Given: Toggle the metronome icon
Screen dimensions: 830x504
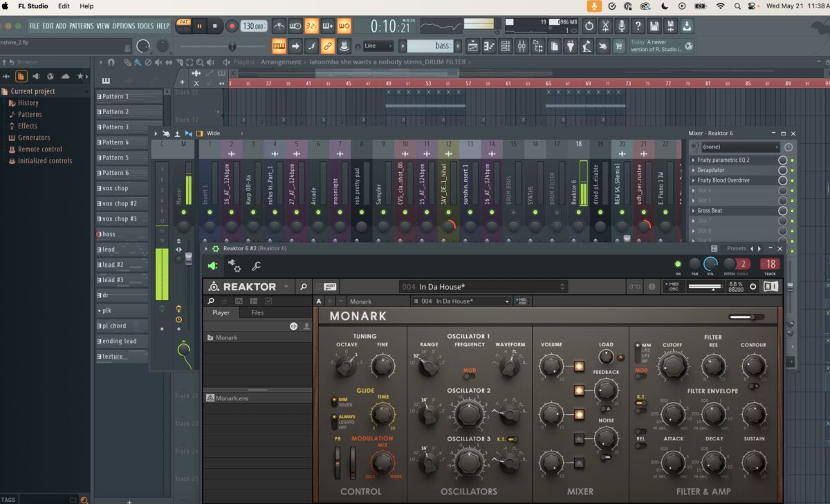Looking at the screenshot, I should [x=279, y=26].
